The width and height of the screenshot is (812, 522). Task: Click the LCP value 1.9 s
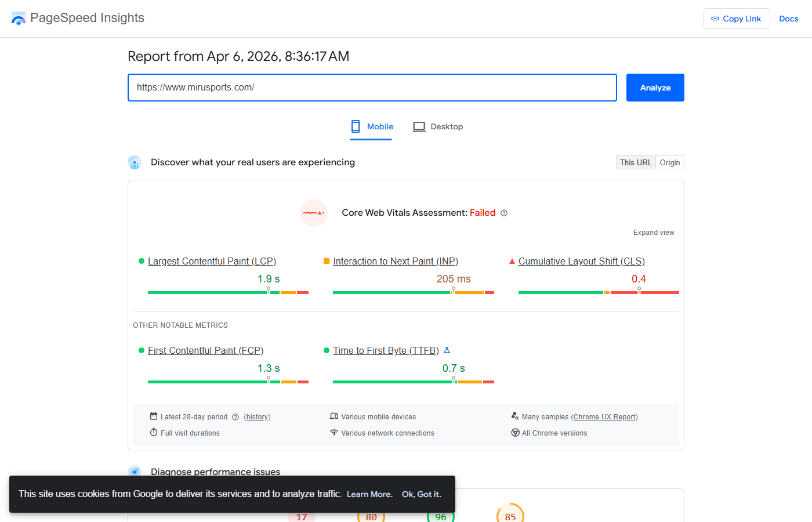(x=269, y=279)
